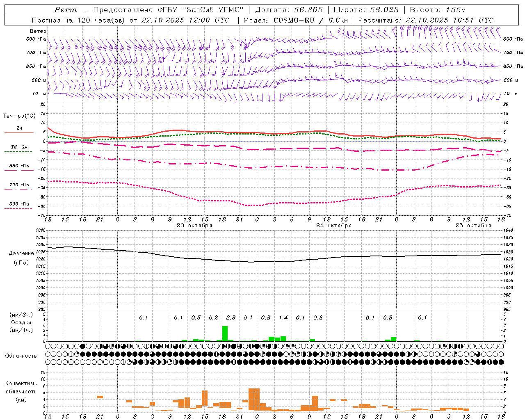
Task: Click the "0.2" precipitation total value
Action: click(213, 317)
